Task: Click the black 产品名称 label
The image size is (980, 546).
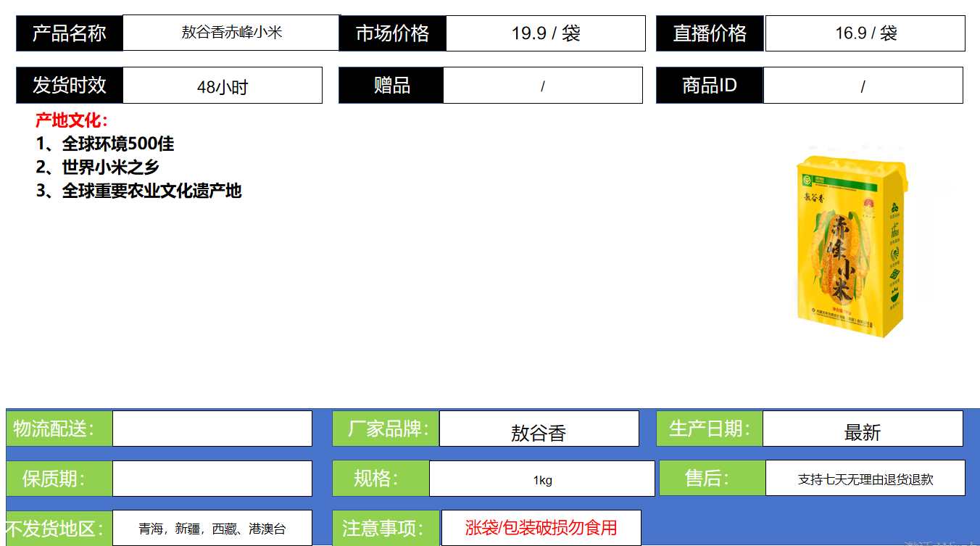Action: 70,33
